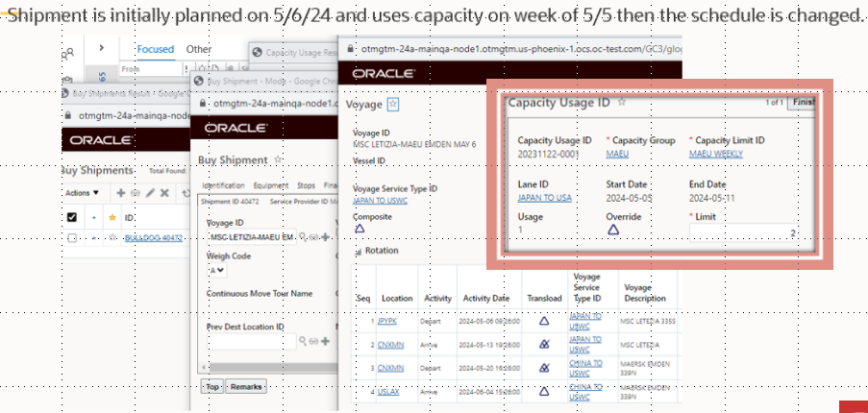This screenshot has width=868, height=413.
Task: Open the Equipment tab in Buy Shipment
Action: 271,185
